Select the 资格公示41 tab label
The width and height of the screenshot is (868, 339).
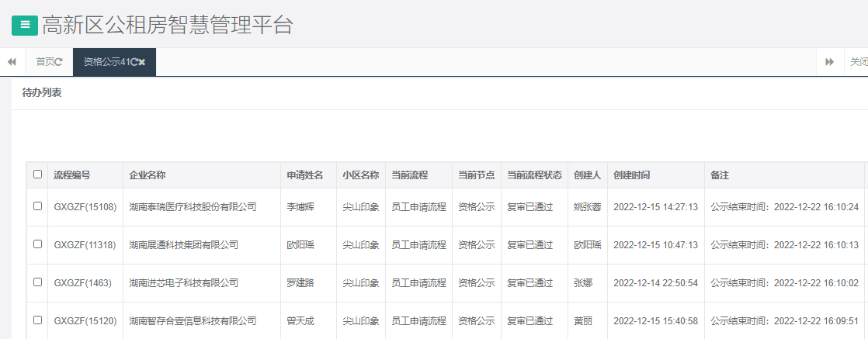click(106, 62)
